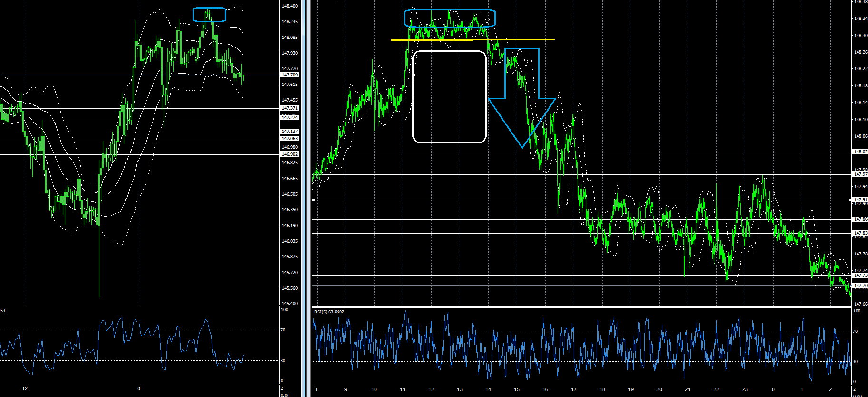Click RSI level 30 on the left chart scale
Image resolution: width=868 pixels, height=397 pixels.
[x=283, y=361]
